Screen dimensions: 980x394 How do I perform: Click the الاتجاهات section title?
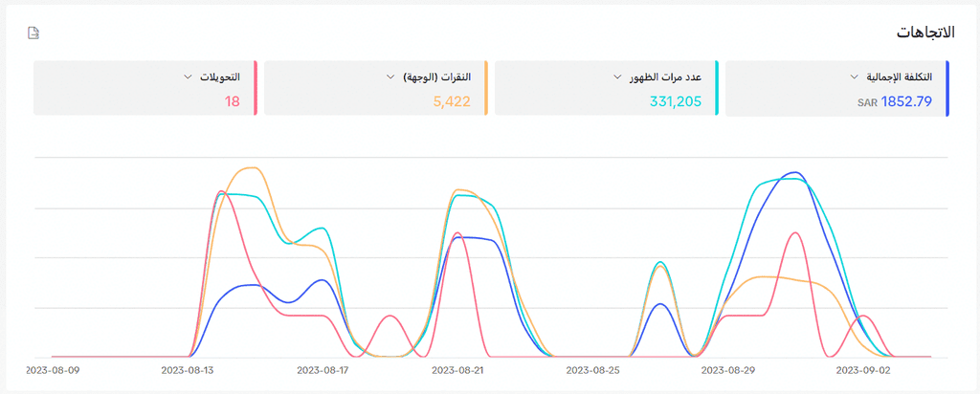tap(925, 33)
